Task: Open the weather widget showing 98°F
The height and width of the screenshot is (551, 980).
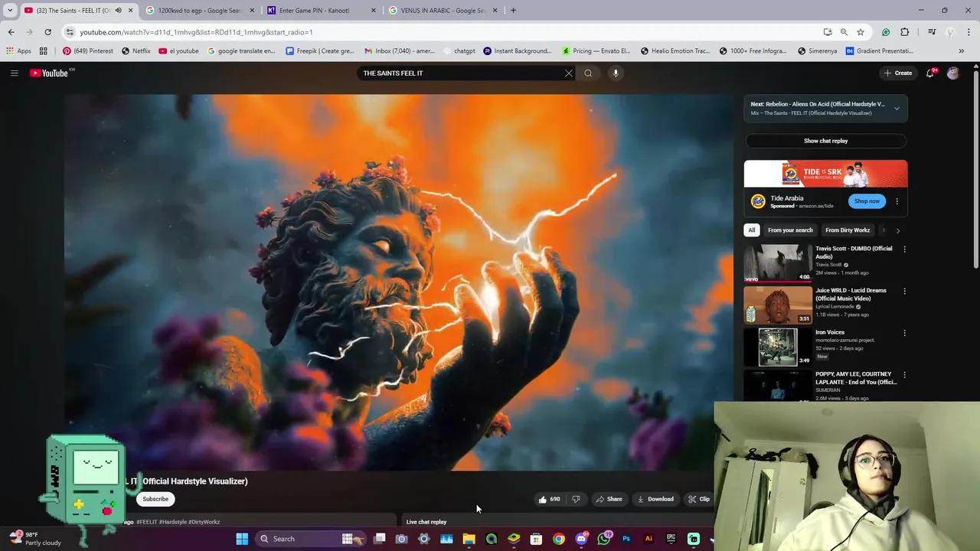Action: (35, 539)
